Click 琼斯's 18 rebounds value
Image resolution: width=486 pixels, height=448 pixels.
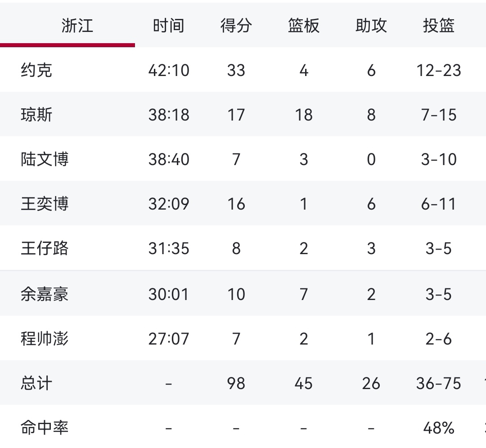[x=304, y=114]
